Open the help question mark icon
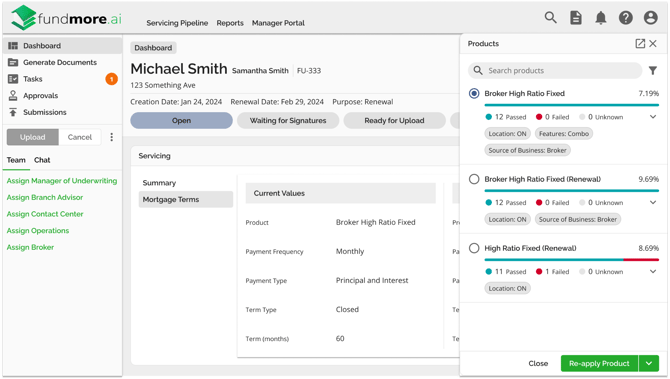This screenshot has width=670, height=379. 626,18
